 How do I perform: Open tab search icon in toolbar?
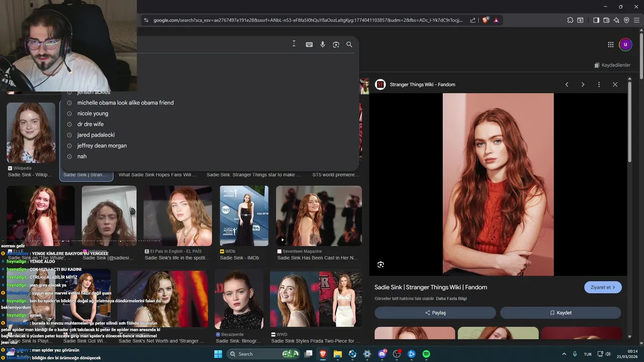[580, 20]
